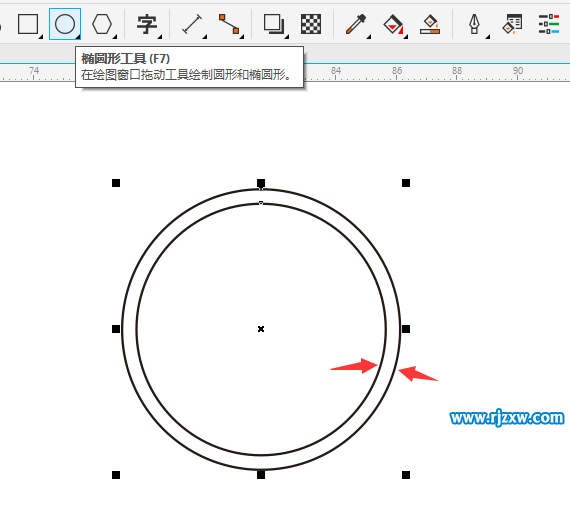
Task: Expand the Drop Shadow tool flyout arrow
Action: click(x=286, y=37)
